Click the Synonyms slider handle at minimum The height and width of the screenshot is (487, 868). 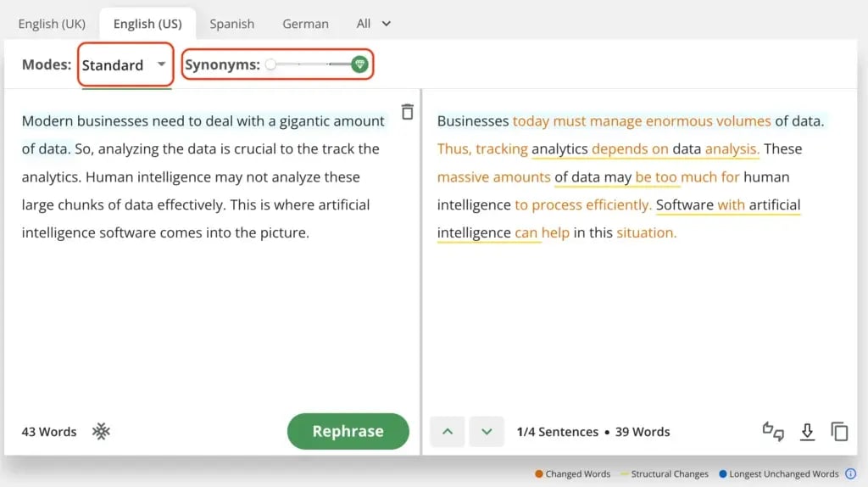click(270, 64)
